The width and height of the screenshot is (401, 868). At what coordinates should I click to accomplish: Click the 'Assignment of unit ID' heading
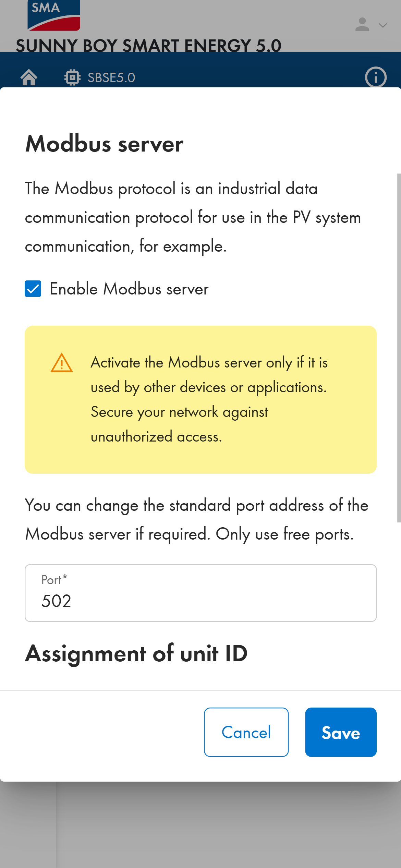coord(136,653)
